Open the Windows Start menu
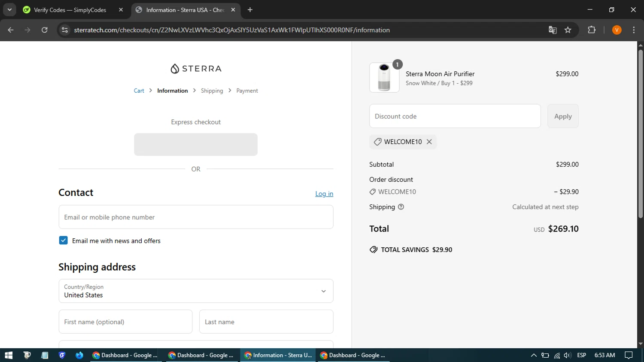Viewport: 644px width, 362px height. click(x=9, y=355)
